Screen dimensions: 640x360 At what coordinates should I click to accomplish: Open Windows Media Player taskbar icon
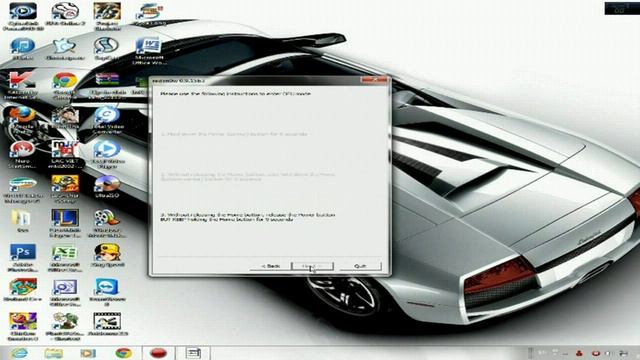point(88,353)
